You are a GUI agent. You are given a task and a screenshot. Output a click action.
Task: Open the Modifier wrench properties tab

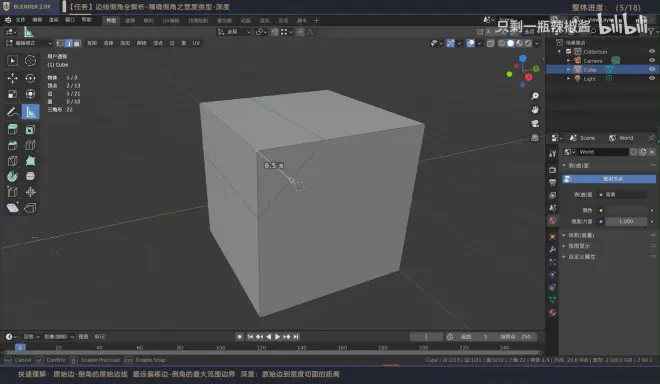point(553,249)
